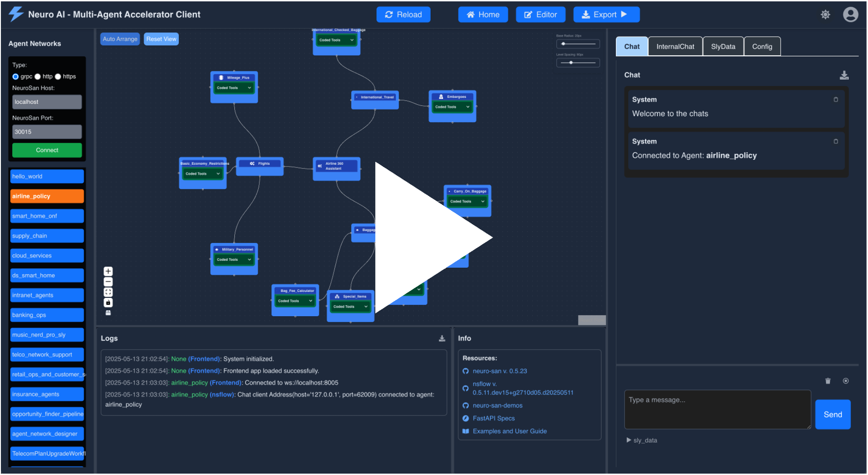The height and width of the screenshot is (475, 868).
Task: Copy the "Connected to Agent" system message
Action: [836, 141]
